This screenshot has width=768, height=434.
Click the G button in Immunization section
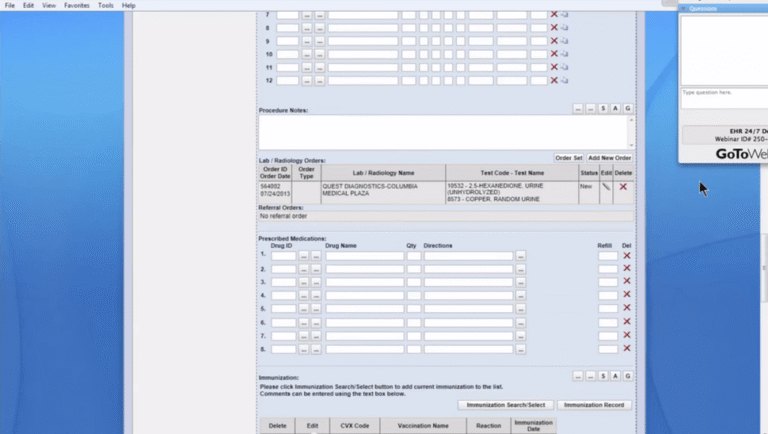click(628, 376)
